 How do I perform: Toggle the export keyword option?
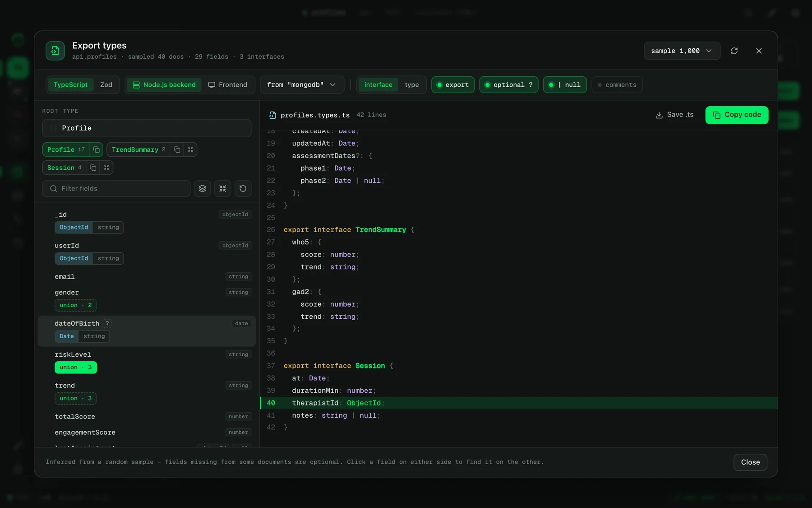pos(453,85)
